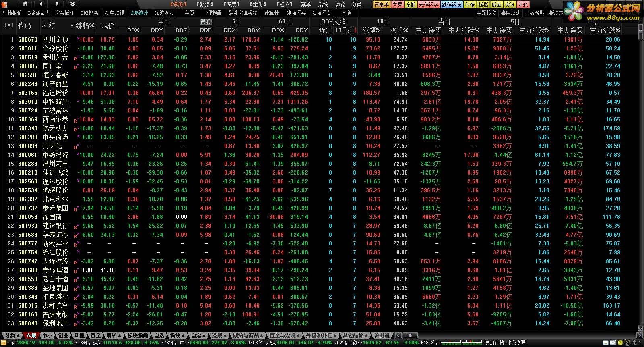Expand the 港股 bottom tab menu
The image size is (644, 347).
pos(219,335)
